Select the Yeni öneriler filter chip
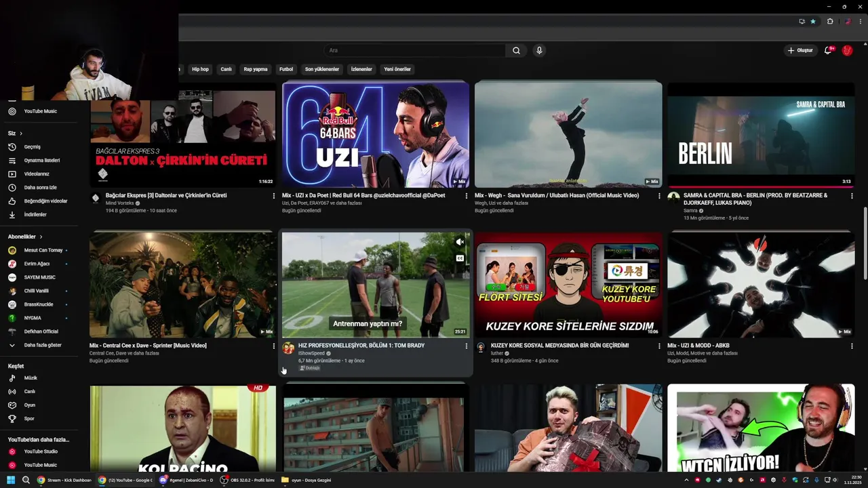This screenshot has width=868, height=488. 397,69
